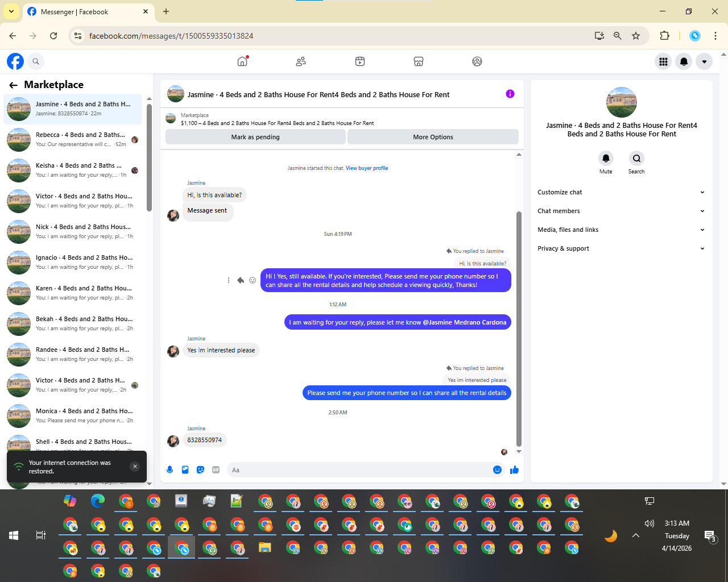Expand Media, files and links section
This screenshot has width=728, height=582.
click(621, 230)
